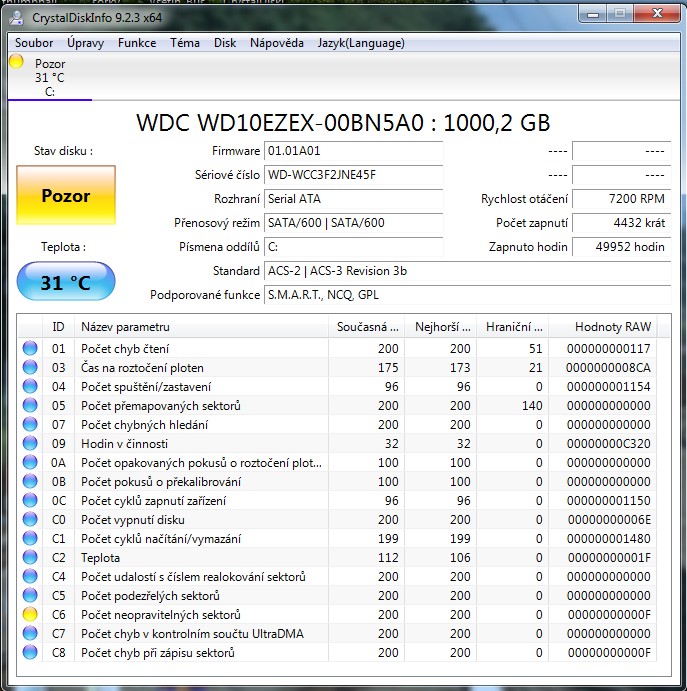
Task: Click the blue status icon for attribute C5
Action: [31, 596]
